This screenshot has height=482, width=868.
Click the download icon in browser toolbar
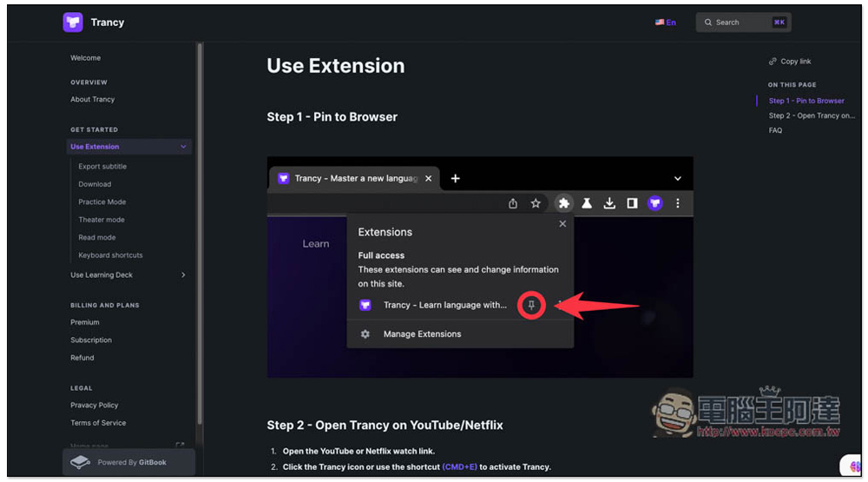tap(609, 203)
